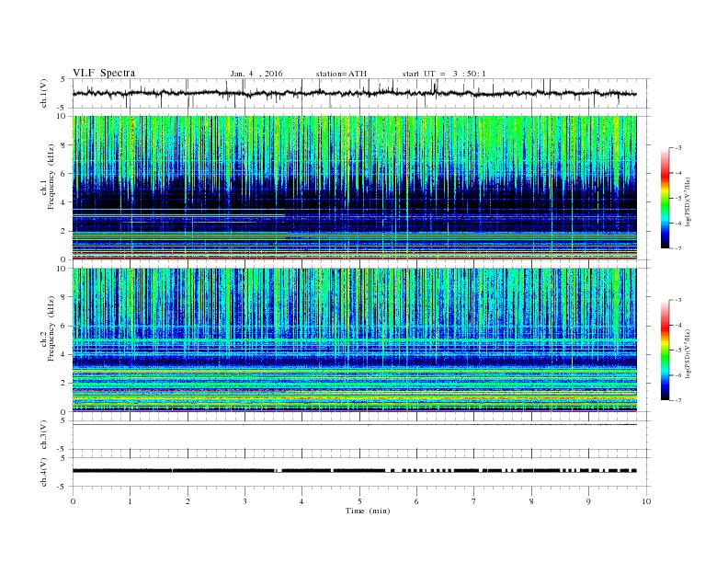This screenshot has width=728, height=563.
Task: Click the "Time (min)" axis title
Action: [x=368, y=511]
